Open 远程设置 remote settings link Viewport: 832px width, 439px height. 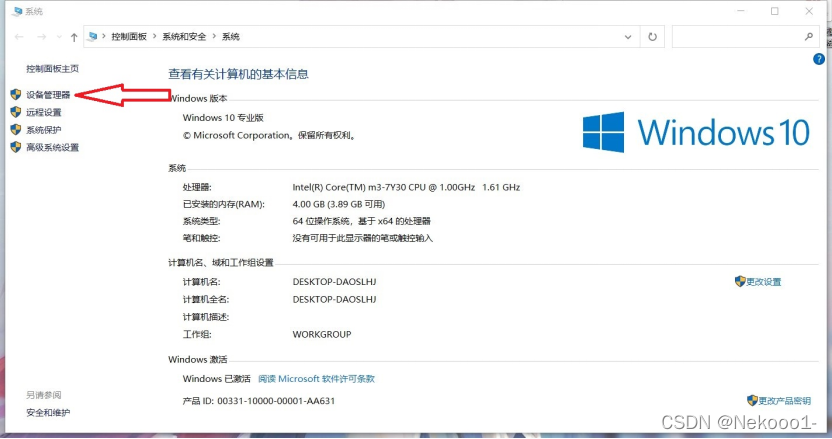44,112
